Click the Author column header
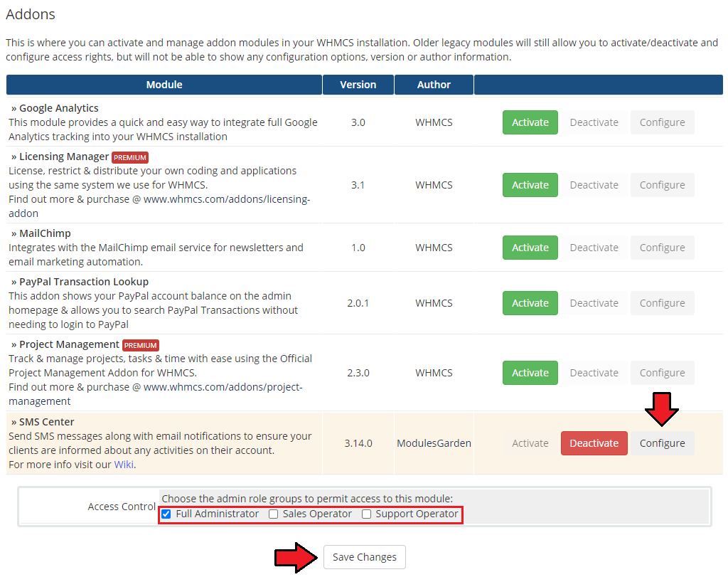The image size is (728, 577). pos(434,85)
